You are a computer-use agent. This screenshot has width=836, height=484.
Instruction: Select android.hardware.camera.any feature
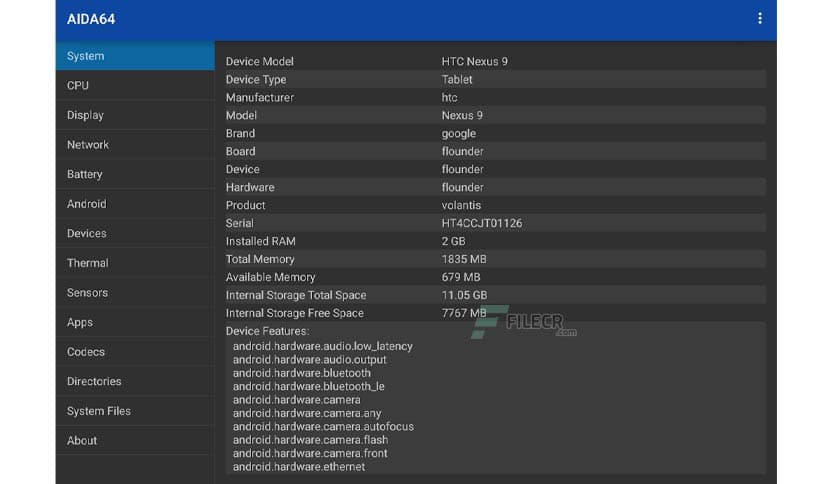tap(307, 413)
